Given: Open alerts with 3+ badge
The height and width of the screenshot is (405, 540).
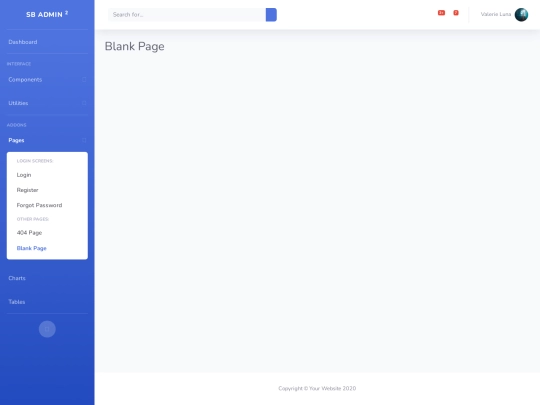Looking at the screenshot, I should pos(441,13).
